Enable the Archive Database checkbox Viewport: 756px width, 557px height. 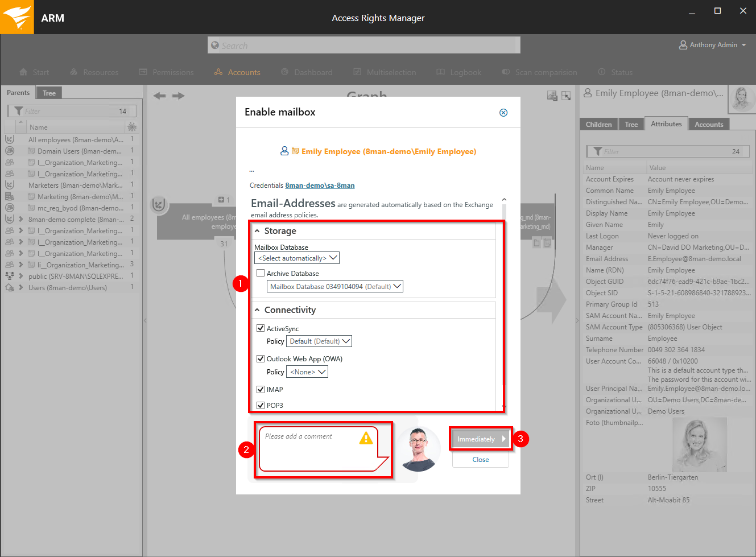coord(261,273)
